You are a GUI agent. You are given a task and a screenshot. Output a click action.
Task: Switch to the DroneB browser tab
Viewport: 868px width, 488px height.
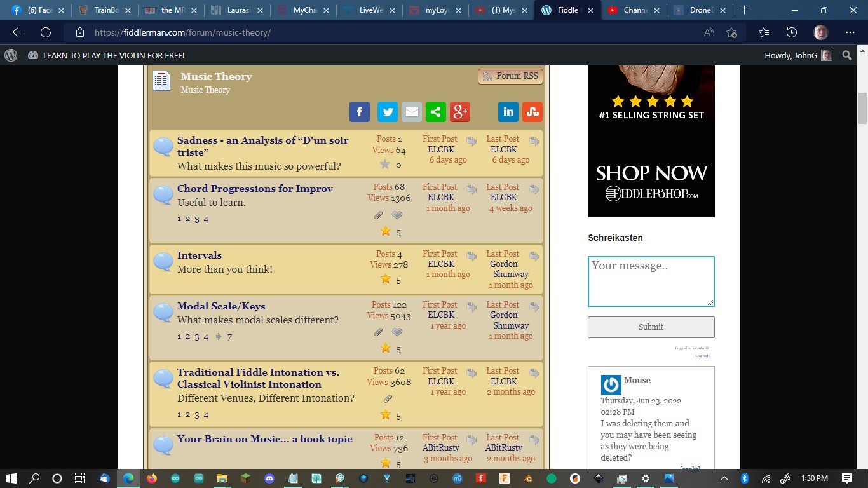coord(700,10)
